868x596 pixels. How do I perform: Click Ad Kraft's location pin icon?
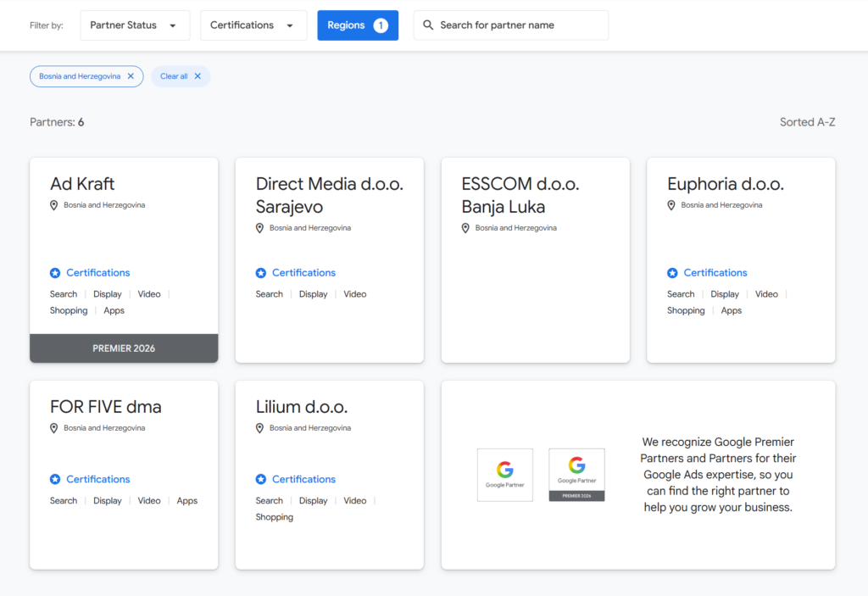pos(54,205)
